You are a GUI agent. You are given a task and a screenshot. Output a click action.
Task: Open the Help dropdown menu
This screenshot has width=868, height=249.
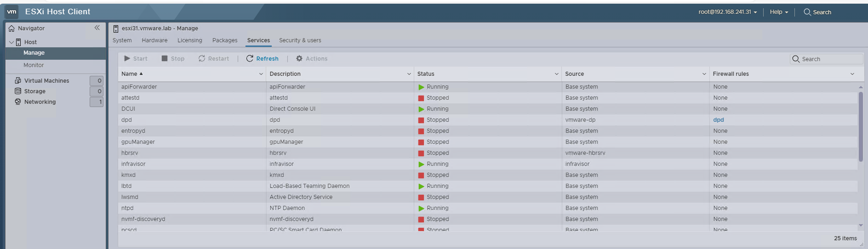(x=779, y=12)
